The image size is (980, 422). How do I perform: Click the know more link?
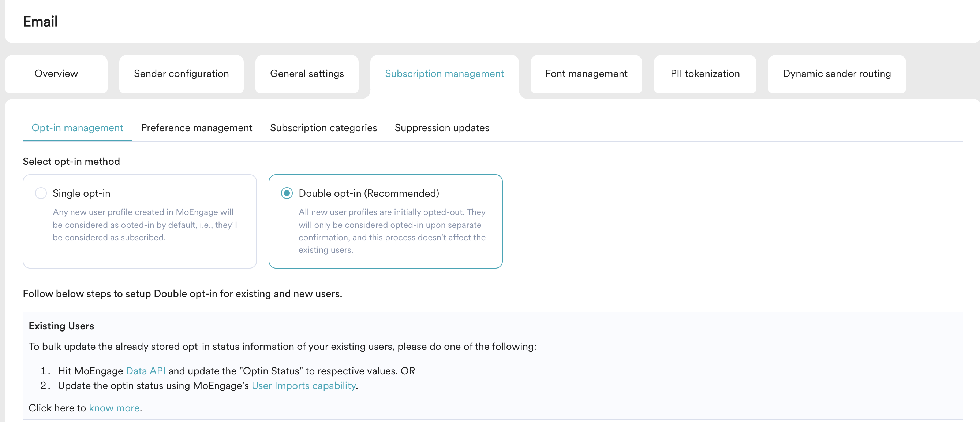(x=114, y=407)
